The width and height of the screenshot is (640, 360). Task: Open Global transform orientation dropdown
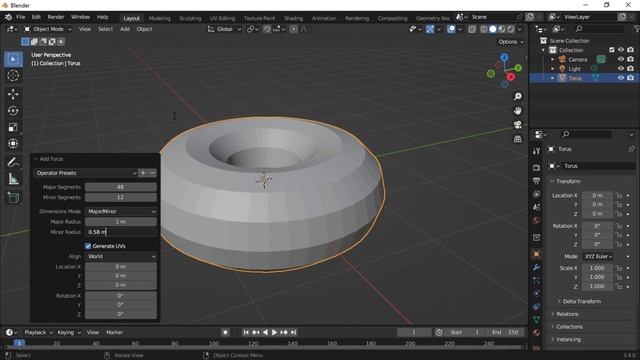pyautogui.click(x=224, y=29)
